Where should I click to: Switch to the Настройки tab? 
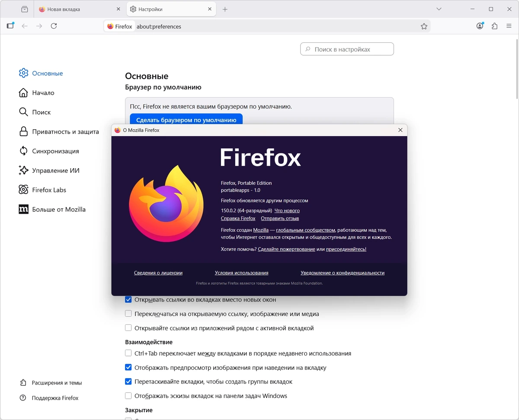click(171, 9)
